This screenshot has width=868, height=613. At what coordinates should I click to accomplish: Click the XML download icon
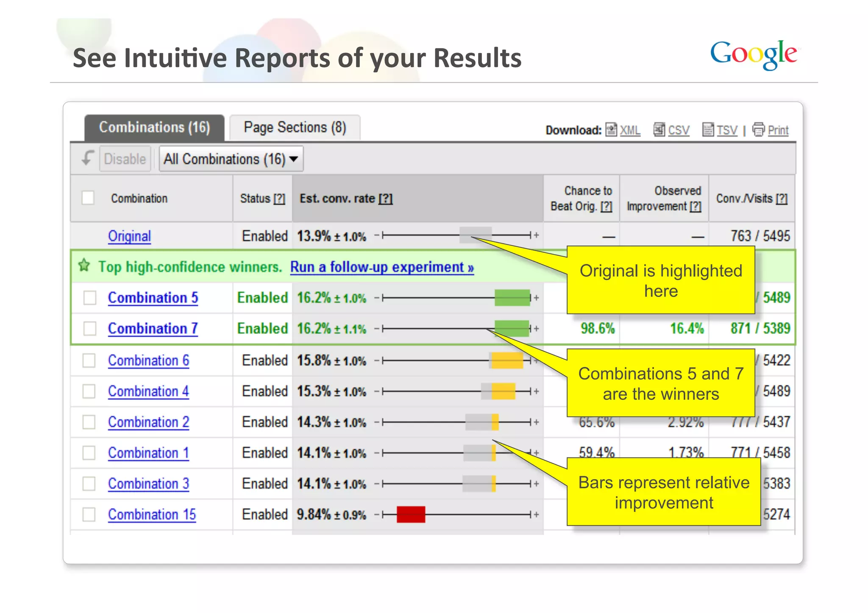click(611, 130)
